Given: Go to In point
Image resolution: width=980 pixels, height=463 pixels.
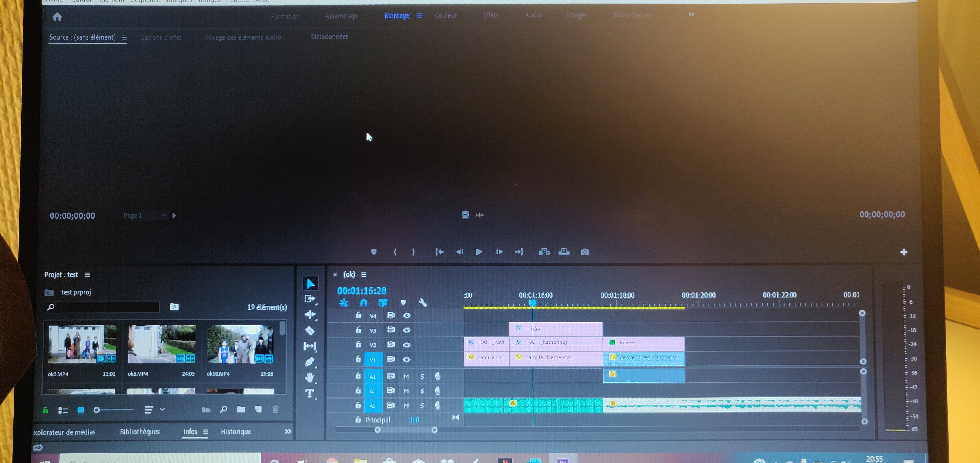Looking at the screenshot, I should coord(439,252).
